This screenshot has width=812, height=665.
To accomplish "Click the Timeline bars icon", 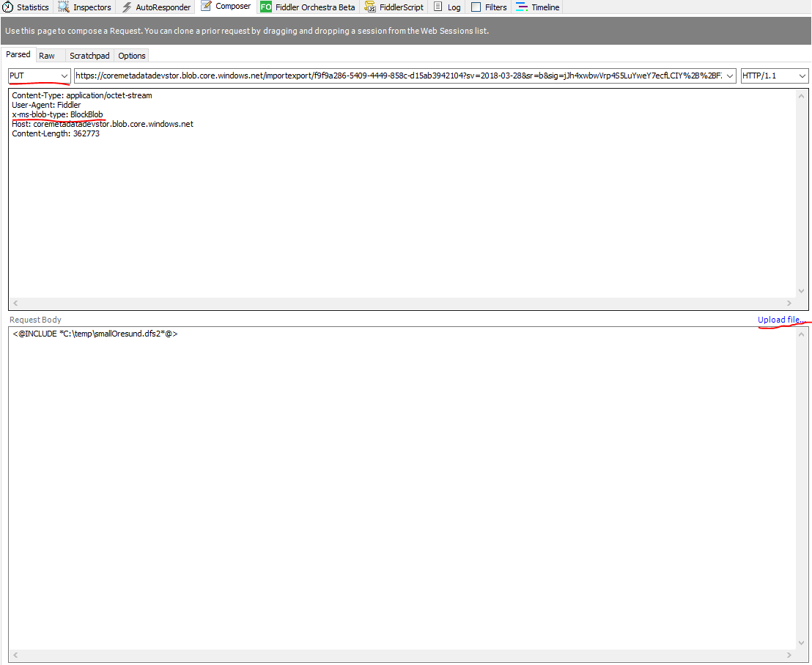I will tap(521, 7).
